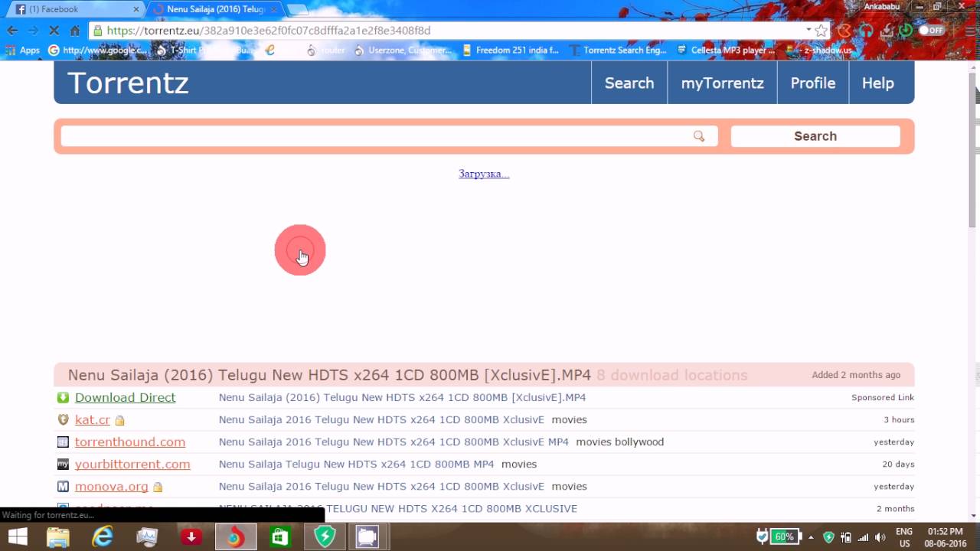The width and height of the screenshot is (980, 551).
Task: Click the ENG US language indicator
Action: point(904,536)
